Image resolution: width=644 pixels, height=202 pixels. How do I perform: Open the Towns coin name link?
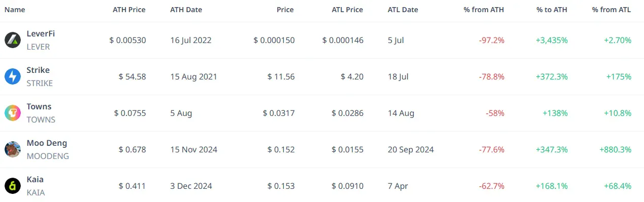pos(39,107)
